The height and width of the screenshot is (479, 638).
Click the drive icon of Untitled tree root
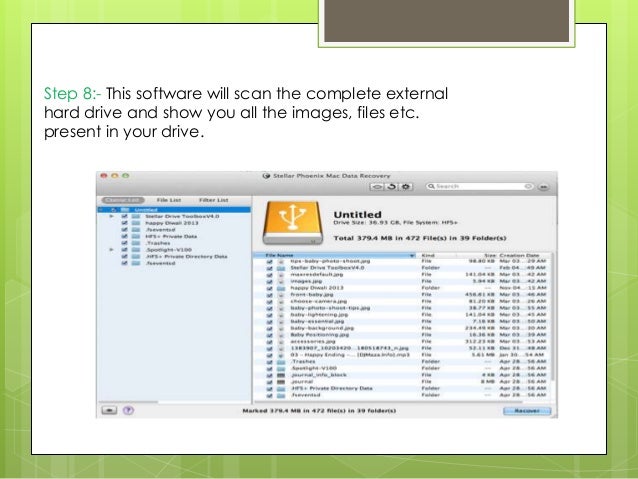coord(125,210)
